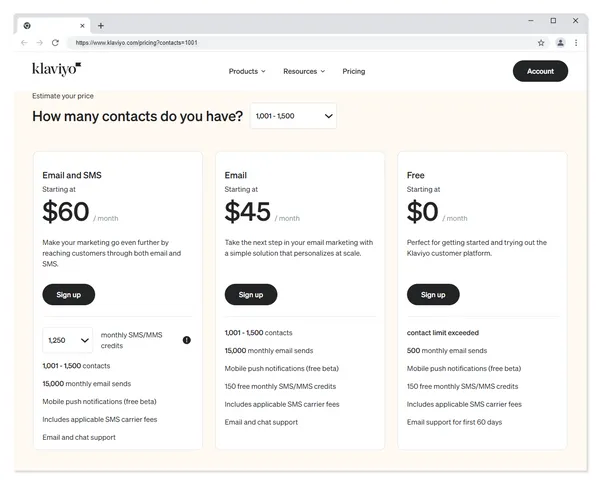The height and width of the screenshot is (484, 600).
Task: Bookmark this page with the star icon
Action: pos(541,43)
